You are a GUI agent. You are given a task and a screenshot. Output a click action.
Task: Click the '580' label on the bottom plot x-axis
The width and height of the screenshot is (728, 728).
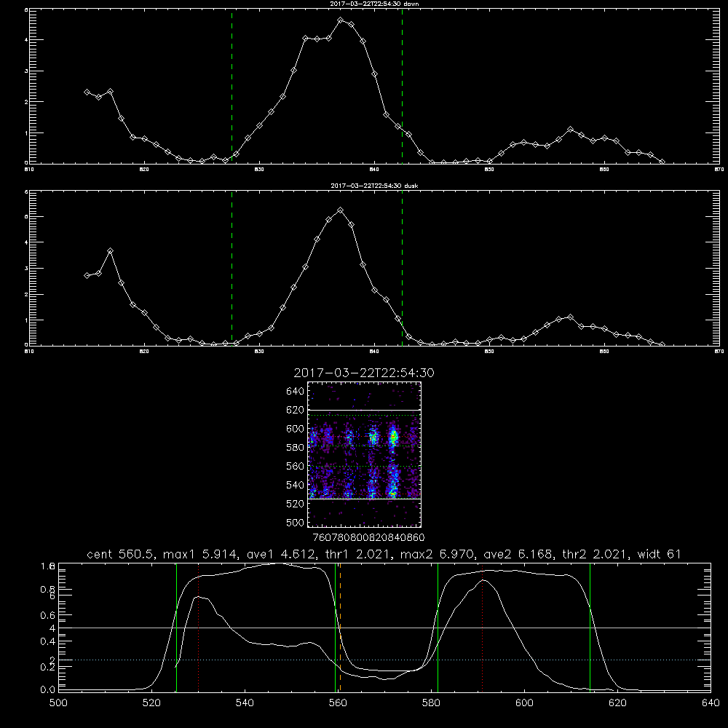coord(431,703)
